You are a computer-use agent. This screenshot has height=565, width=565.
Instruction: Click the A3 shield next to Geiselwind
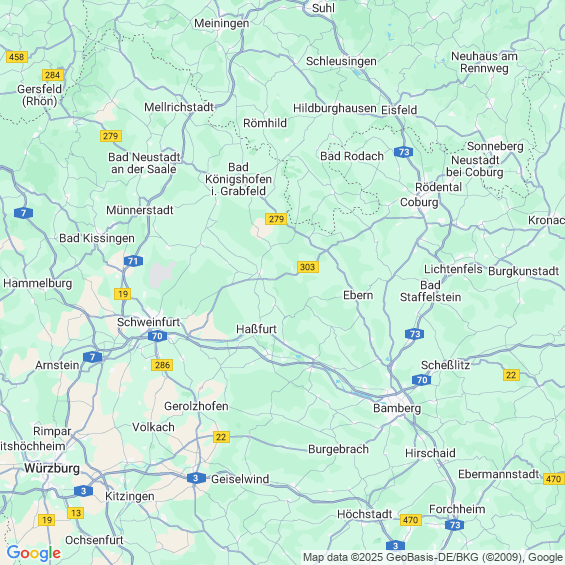click(196, 478)
